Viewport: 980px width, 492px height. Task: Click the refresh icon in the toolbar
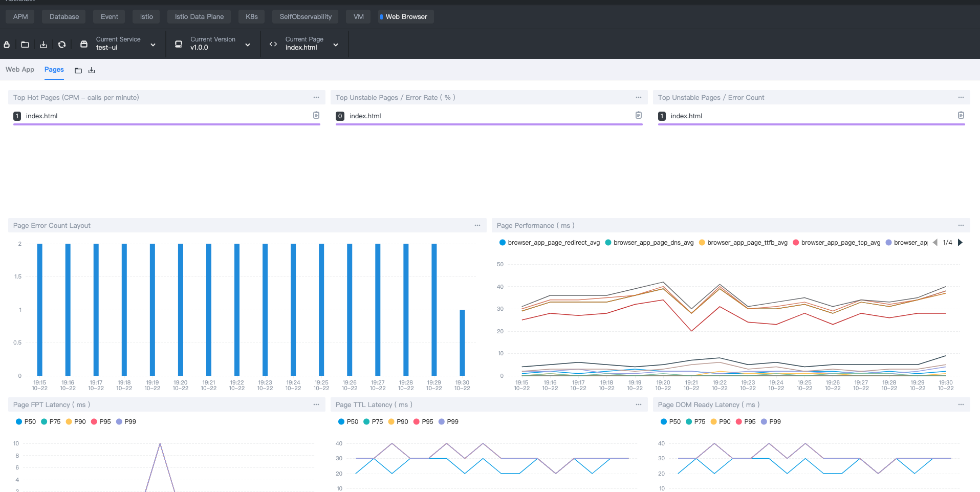click(62, 45)
